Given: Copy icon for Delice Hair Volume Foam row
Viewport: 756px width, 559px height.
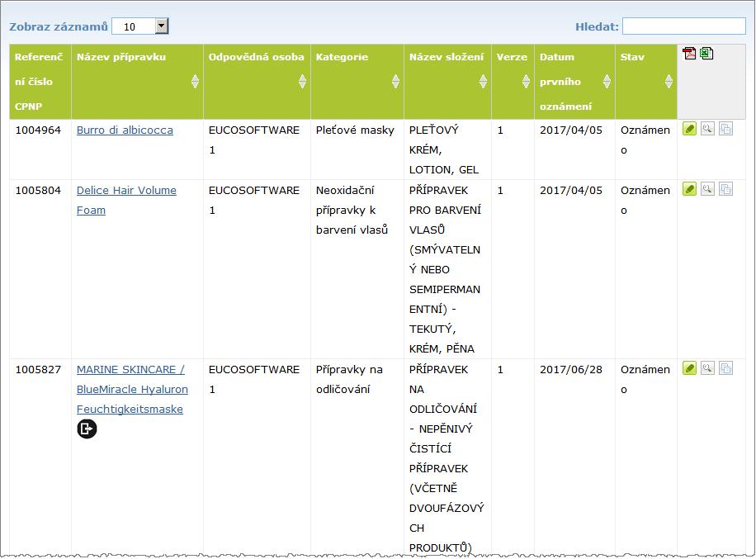Looking at the screenshot, I should (725, 189).
